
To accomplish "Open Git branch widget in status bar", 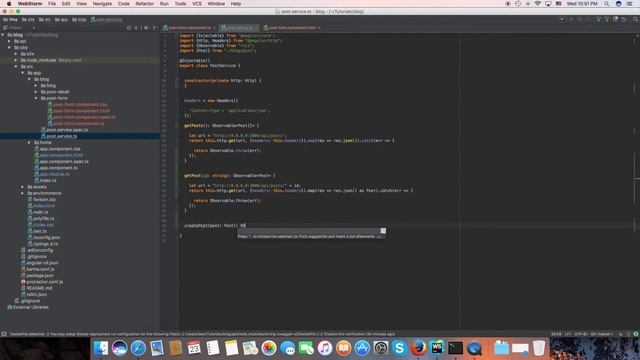I will pos(602,334).
